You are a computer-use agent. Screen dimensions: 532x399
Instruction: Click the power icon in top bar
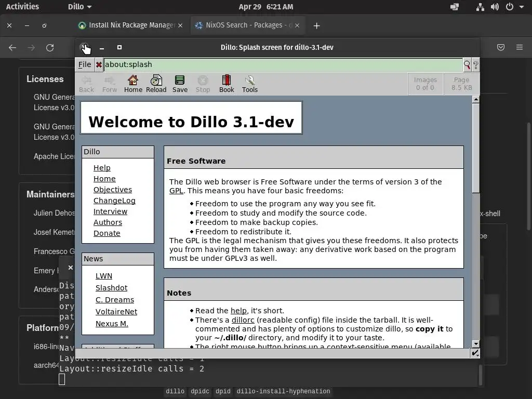tap(510, 7)
